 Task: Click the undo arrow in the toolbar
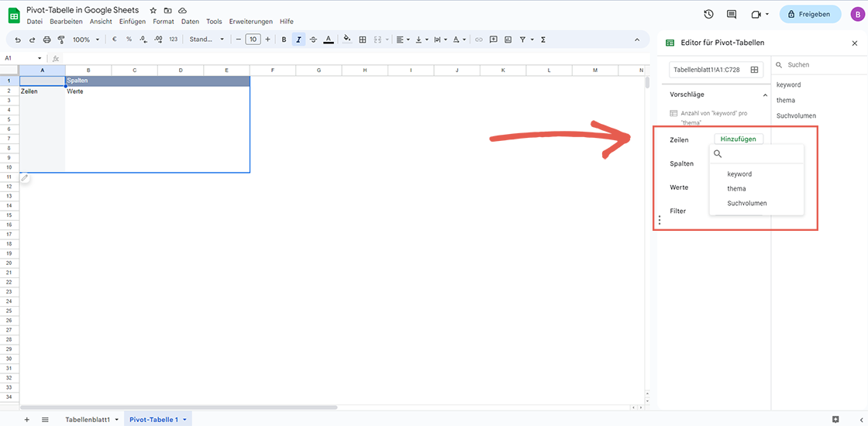(19, 40)
